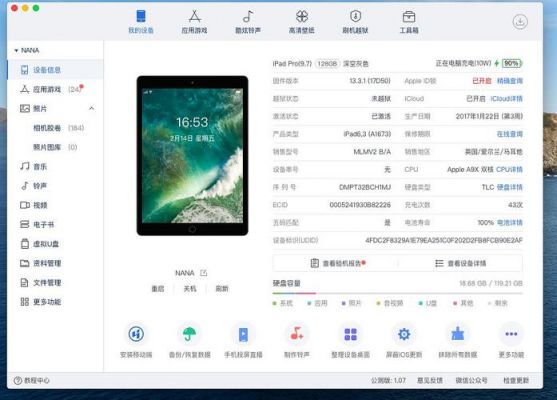Select the 照片 sidebar item
The width and height of the screenshot is (557, 400).
[40, 108]
